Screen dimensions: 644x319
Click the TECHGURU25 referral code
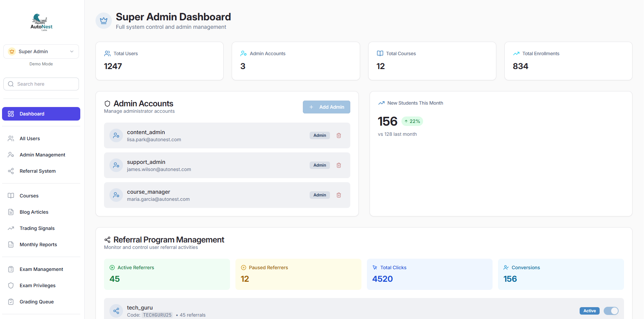[157, 315]
